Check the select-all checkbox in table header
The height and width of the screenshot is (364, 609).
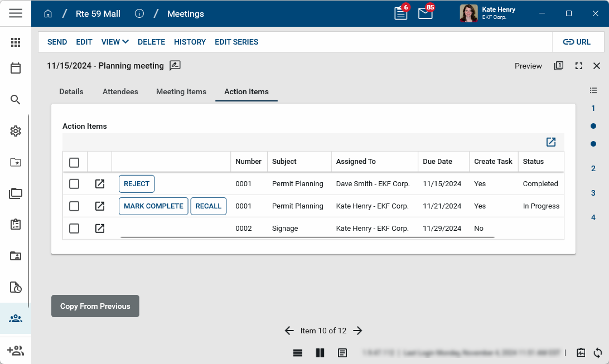pyautogui.click(x=74, y=162)
